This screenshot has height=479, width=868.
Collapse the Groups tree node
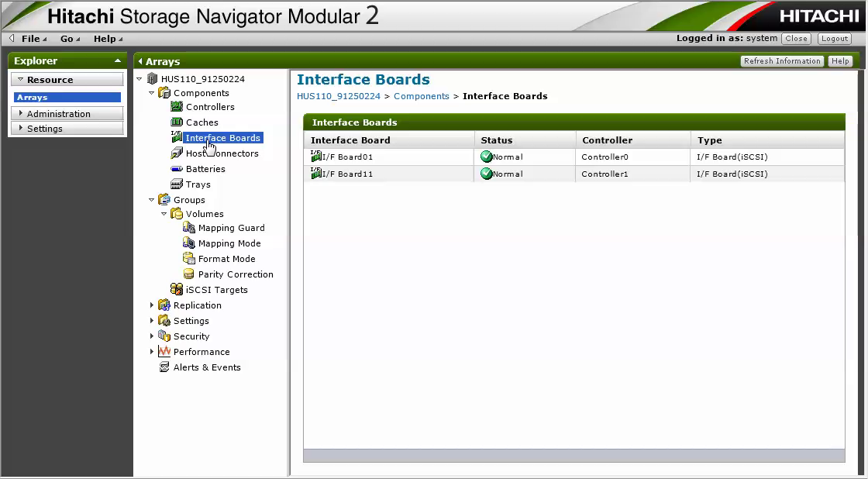click(152, 200)
